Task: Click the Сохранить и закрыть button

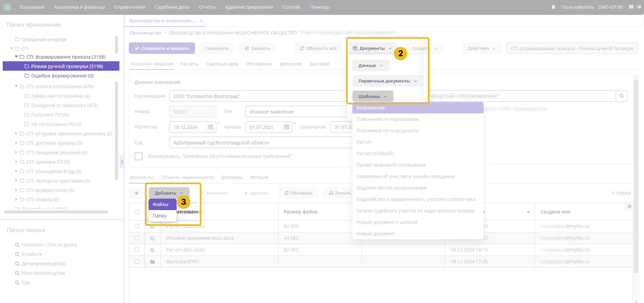Action: [162, 48]
